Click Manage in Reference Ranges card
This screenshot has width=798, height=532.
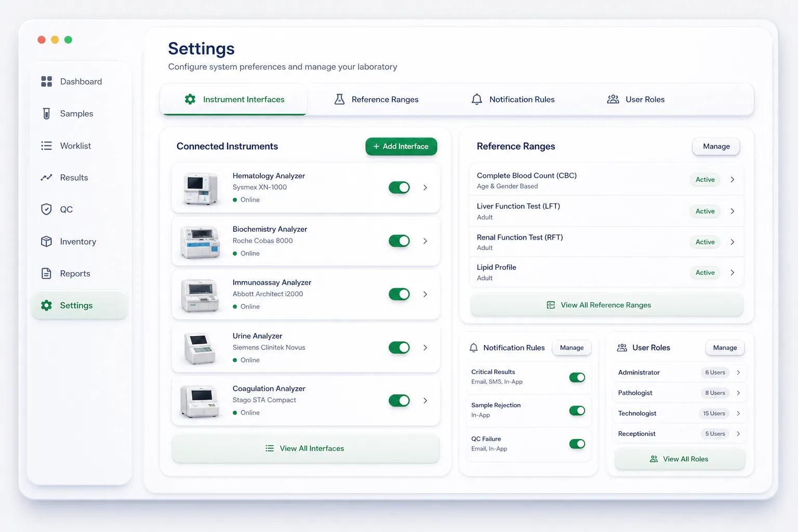(716, 147)
